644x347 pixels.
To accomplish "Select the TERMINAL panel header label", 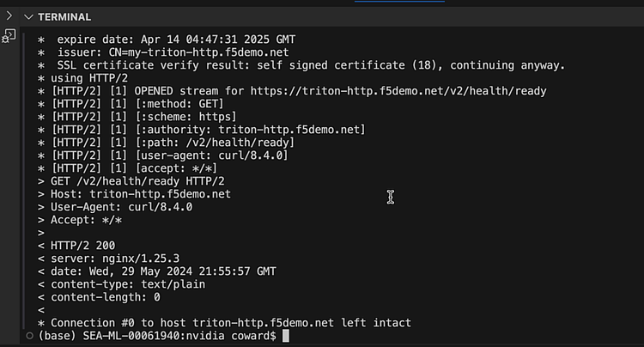I will click(64, 17).
